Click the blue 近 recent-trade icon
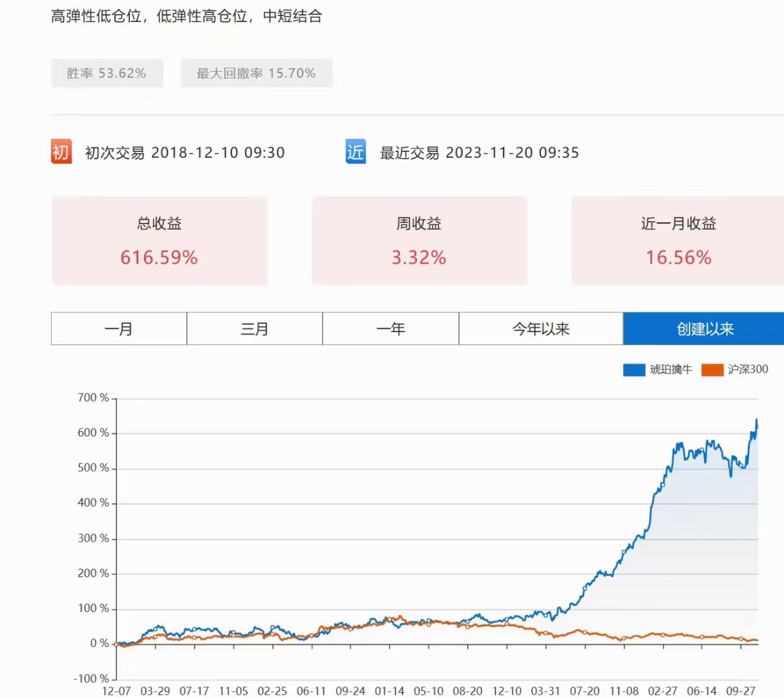The height and width of the screenshot is (698, 784). coord(355,152)
